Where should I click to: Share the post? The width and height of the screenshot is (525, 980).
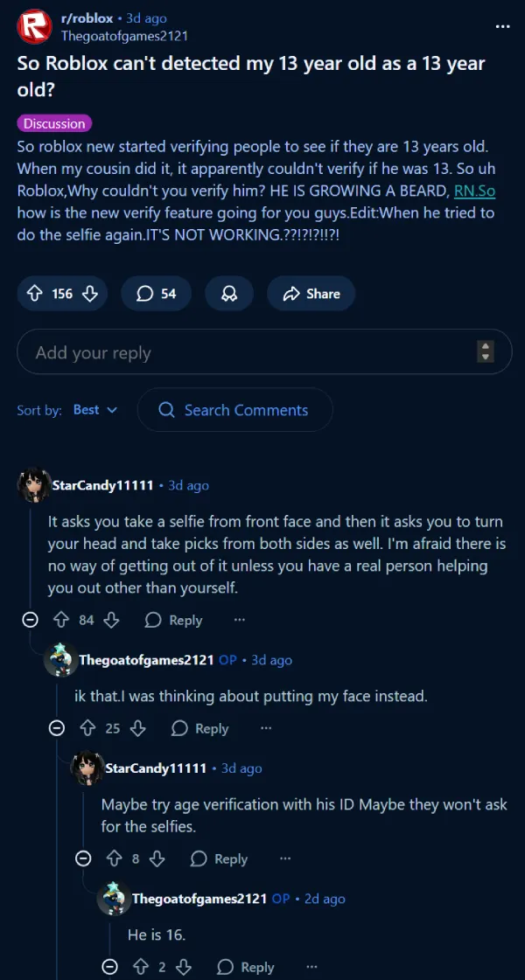[x=311, y=294]
